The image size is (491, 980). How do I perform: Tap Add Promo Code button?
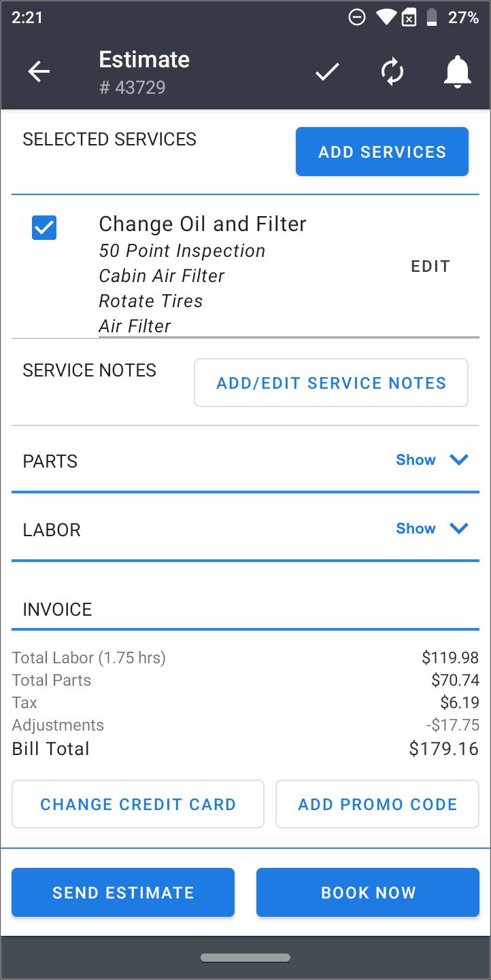point(377,804)
